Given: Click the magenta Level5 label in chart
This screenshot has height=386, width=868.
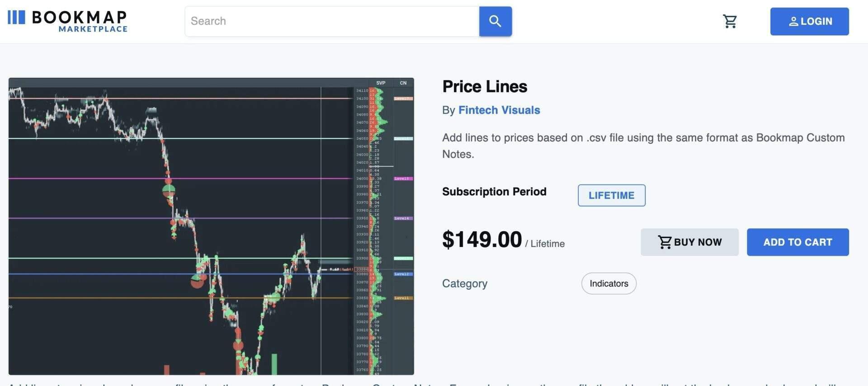Looking at the screenshot, I should [402, 178].
